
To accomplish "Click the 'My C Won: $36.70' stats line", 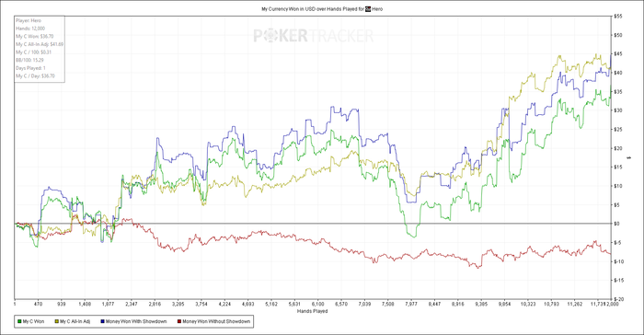I will pos(35,36).
